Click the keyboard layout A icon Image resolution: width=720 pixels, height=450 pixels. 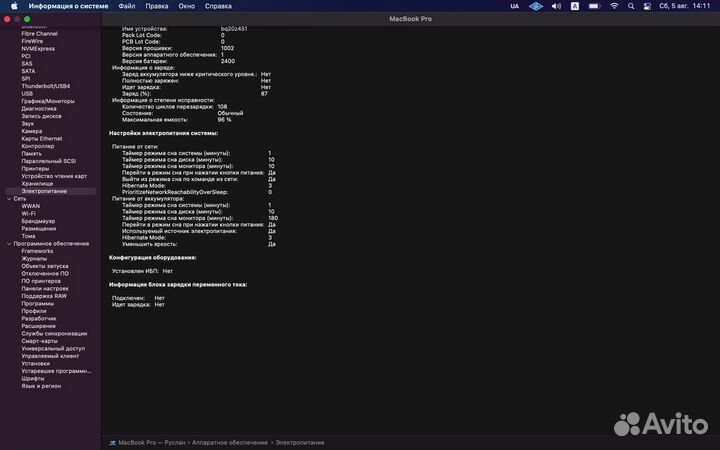pos(574,6)
